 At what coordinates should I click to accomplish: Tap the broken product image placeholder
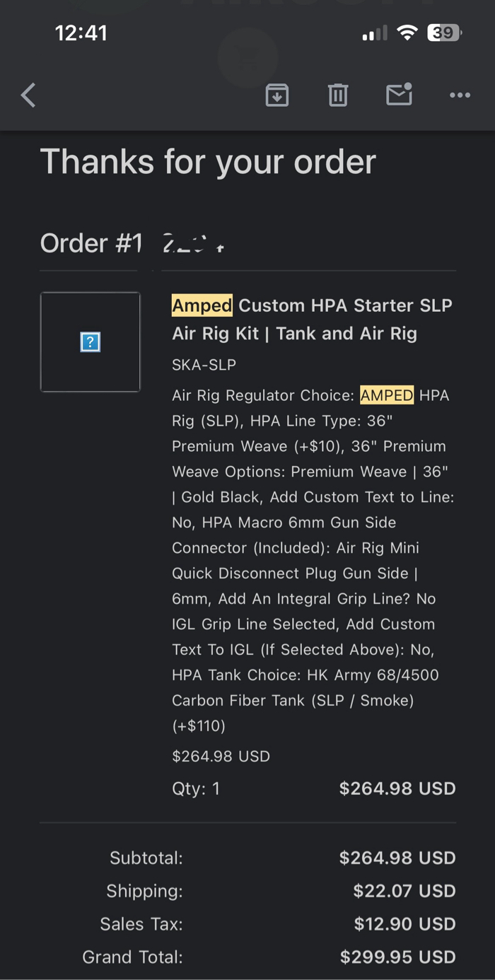point(91,342)
